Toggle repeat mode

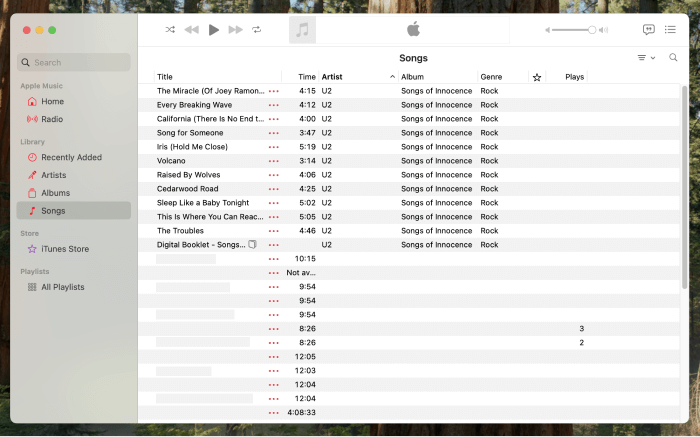256,30
